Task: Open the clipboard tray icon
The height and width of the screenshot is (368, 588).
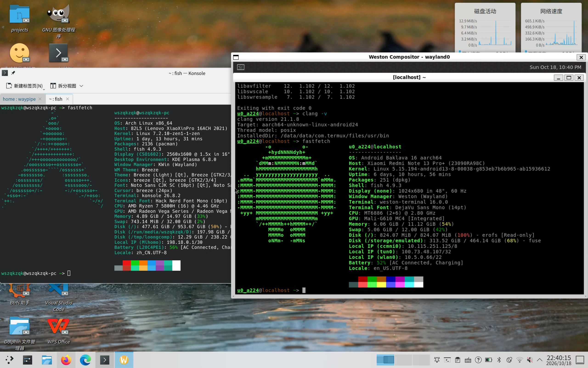Action: pos(458,360)
